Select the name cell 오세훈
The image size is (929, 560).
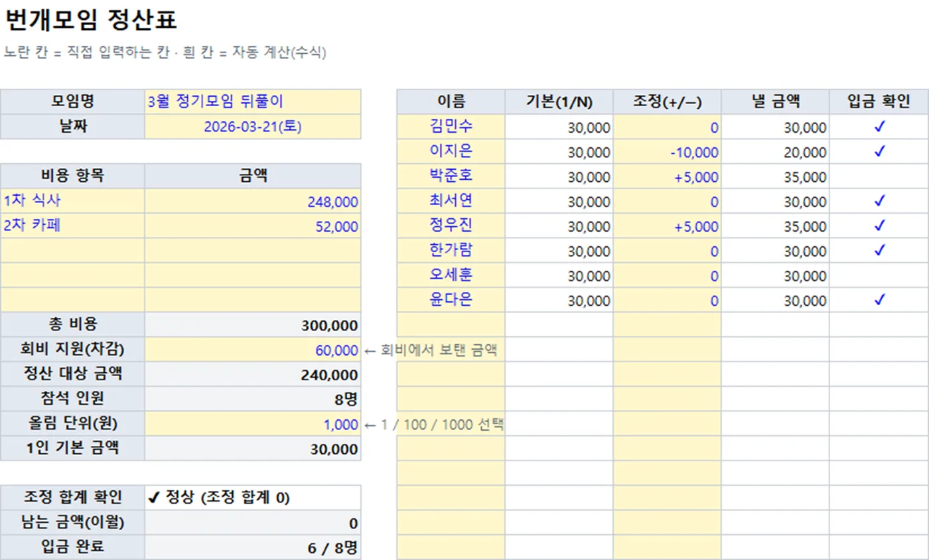tap(451, 276)
